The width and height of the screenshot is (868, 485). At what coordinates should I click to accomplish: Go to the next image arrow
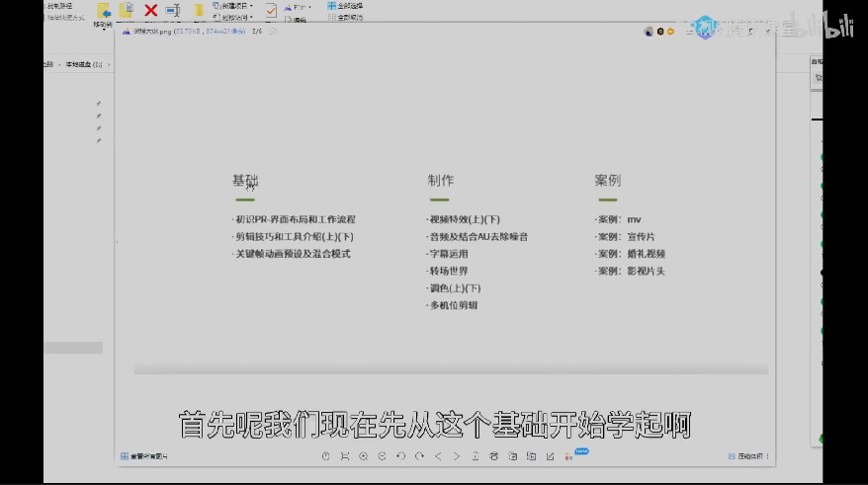pos(457,456)
